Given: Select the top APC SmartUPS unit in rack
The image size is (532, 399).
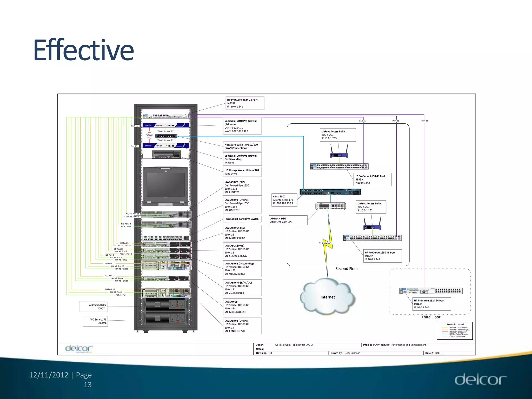Looking at the screenshot, I should click(x=165, y=304).
